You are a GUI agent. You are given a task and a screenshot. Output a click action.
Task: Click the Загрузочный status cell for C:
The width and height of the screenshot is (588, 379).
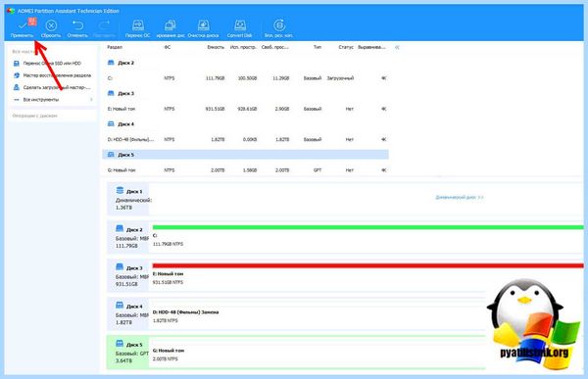[x=340, y=78]
